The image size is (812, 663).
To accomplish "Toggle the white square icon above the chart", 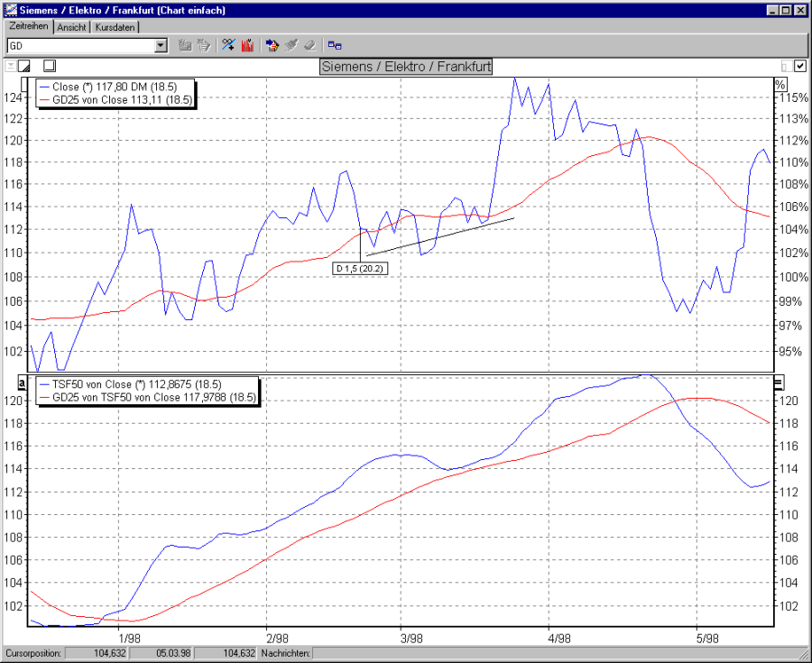I will [x=50, y=65].
